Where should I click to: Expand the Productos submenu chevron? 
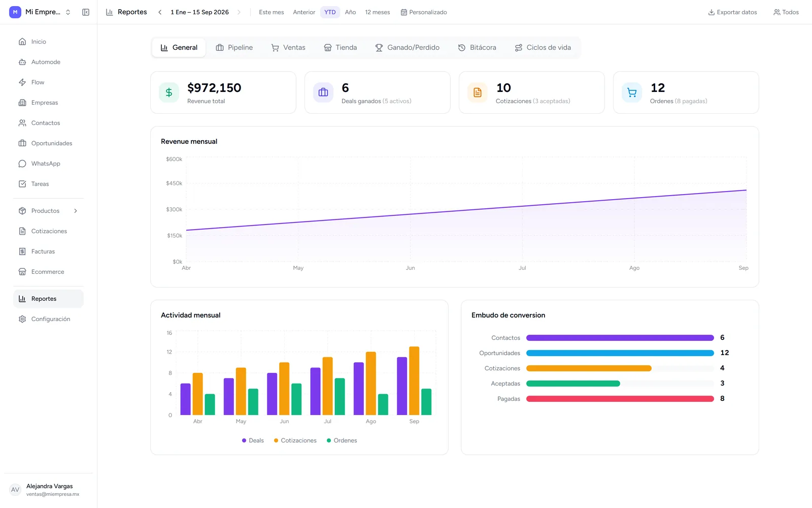tap(76, 211)
